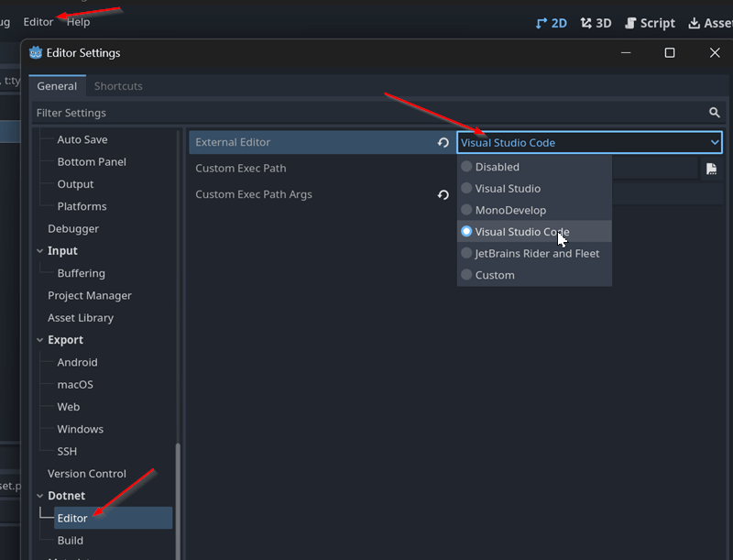Click the search magnifier in Filter Settings
Screen dimensions: 733x560
[714, 113]
